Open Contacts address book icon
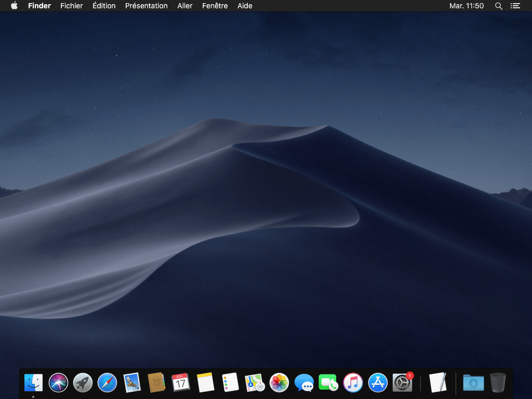 [x=156, y=383]
